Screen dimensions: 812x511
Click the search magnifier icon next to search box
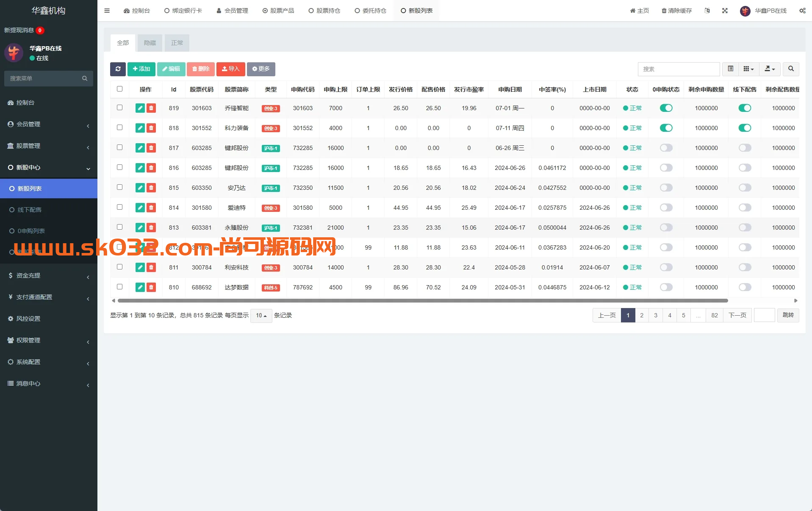790,69
